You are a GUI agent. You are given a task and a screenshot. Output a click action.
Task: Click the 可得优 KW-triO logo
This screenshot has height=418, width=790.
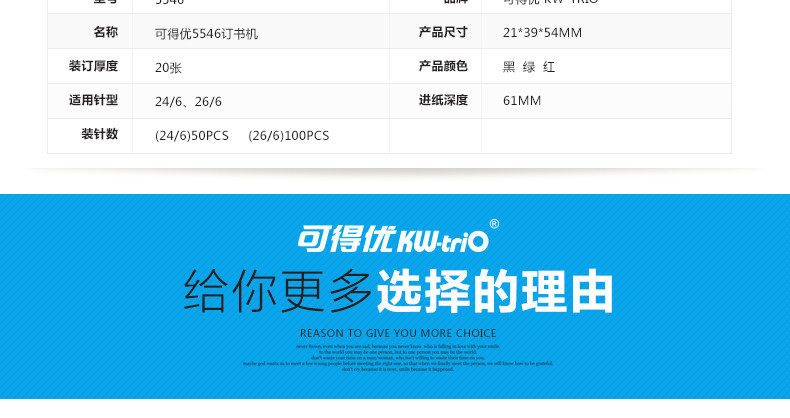coord(398,236)
